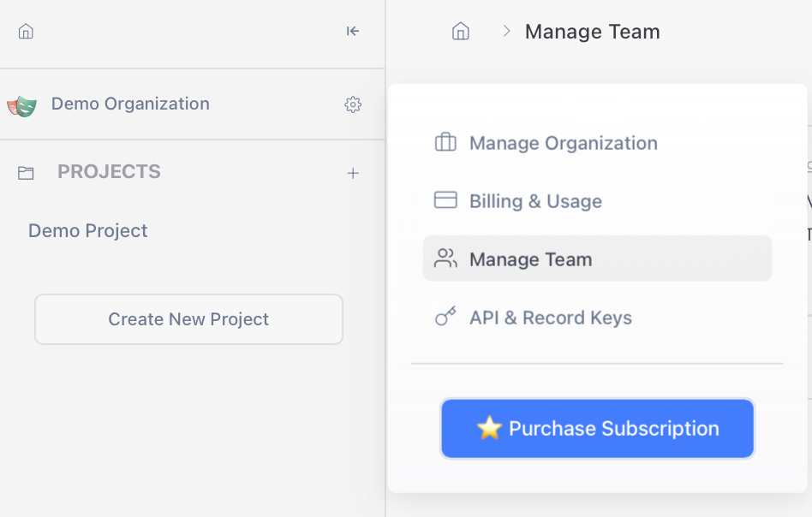
Task: Open the Billing & Usage menu entry
Action: point(535,201)
